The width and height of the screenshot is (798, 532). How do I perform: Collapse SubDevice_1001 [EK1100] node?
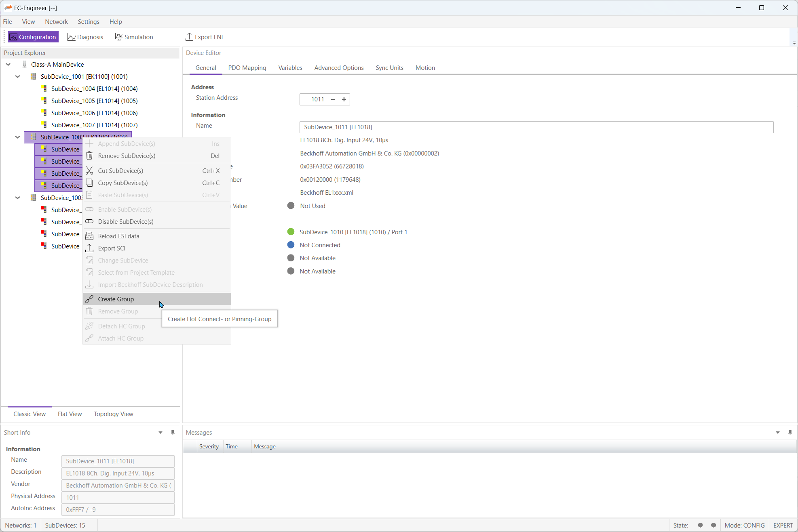click(x=17, y=77)
